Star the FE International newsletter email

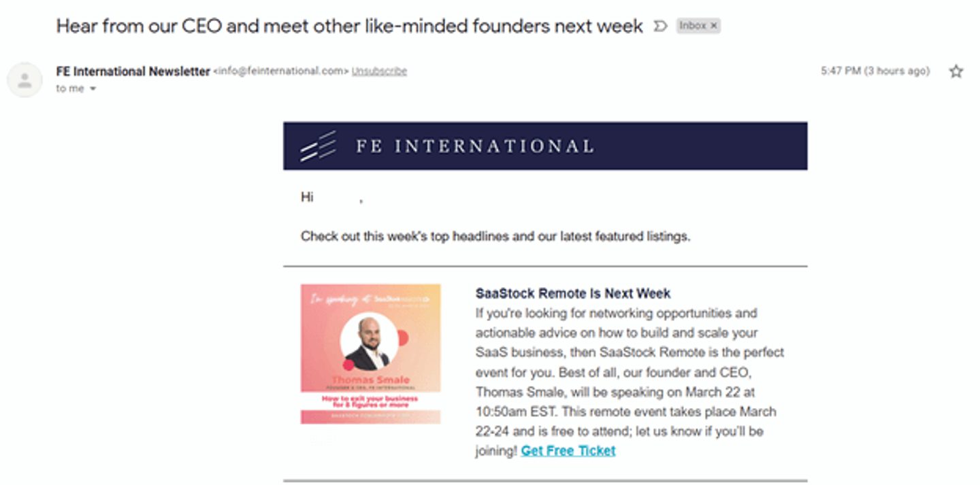click(955, 71)
